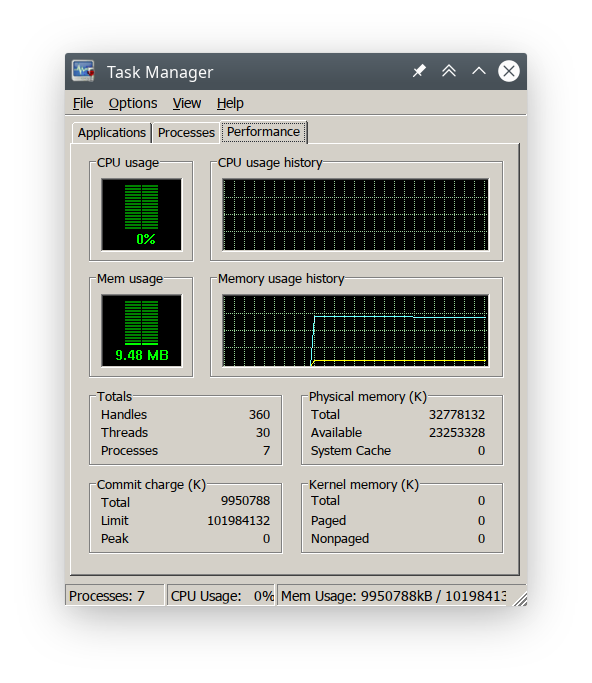Click the Available value 23253328
Image resolution: width=592 pixels, height=683 pixels.
click(x=457, y=433)
